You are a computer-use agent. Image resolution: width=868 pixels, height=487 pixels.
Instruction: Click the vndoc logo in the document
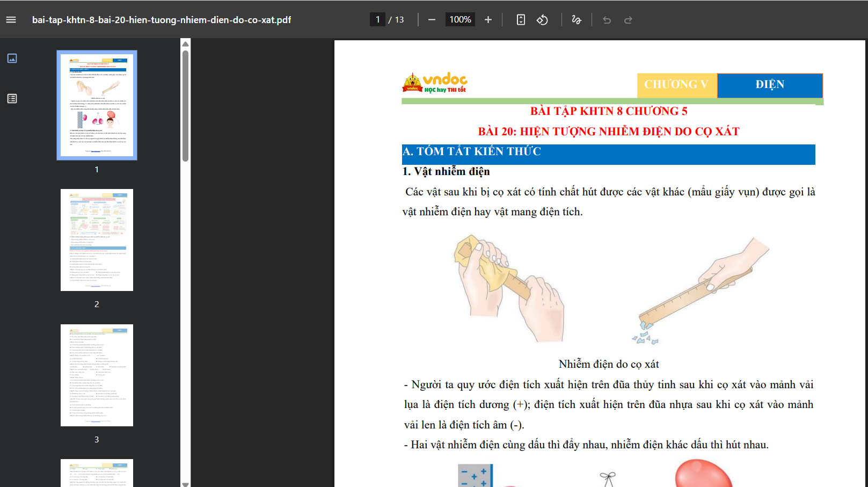[x=435, y=83]
